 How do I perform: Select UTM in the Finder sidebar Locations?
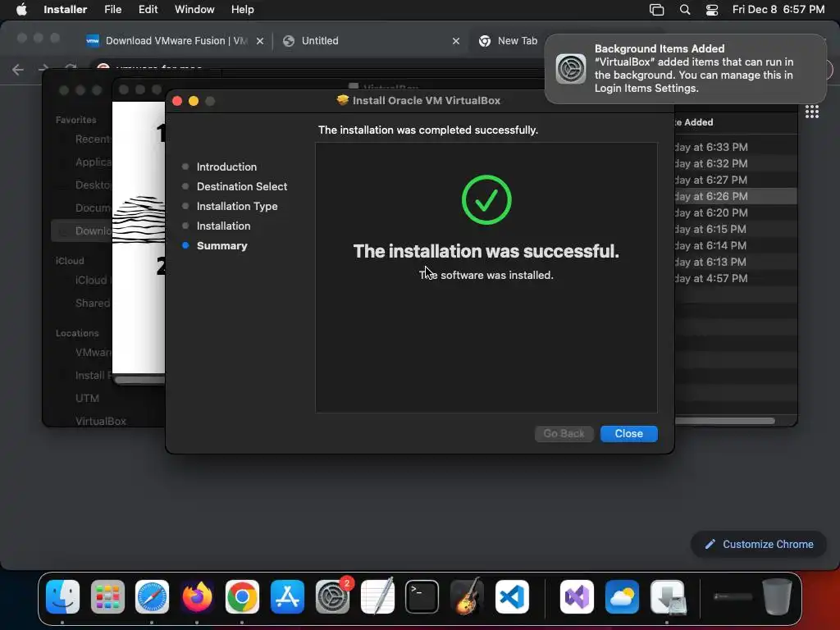[x=87, y=398]
